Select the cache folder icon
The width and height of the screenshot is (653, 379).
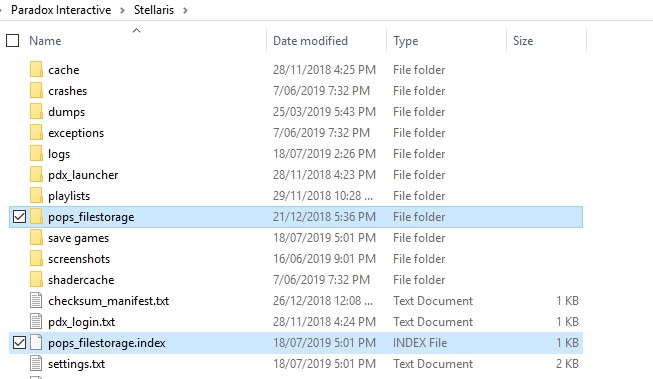coord(36,70)
